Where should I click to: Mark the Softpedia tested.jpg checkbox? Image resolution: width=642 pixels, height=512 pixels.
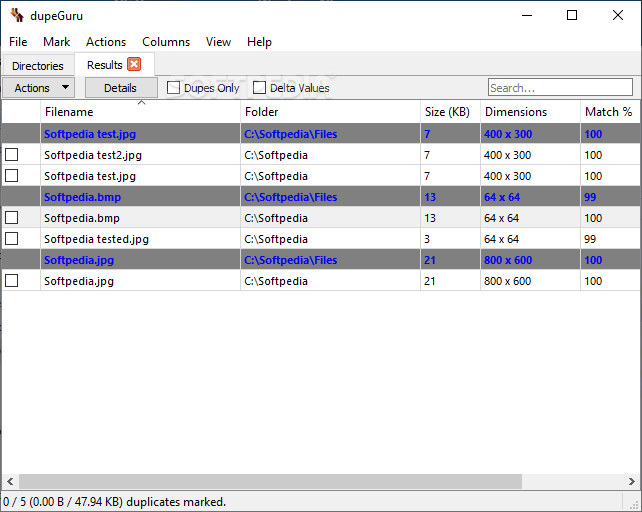click(x=11, y=238)
